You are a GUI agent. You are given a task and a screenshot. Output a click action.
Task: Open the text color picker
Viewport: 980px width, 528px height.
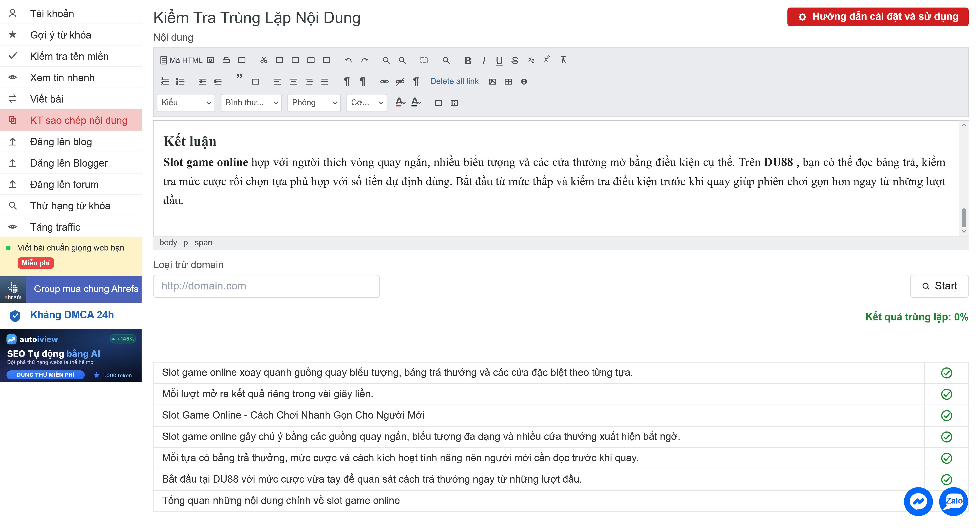[x=400, y=102]
